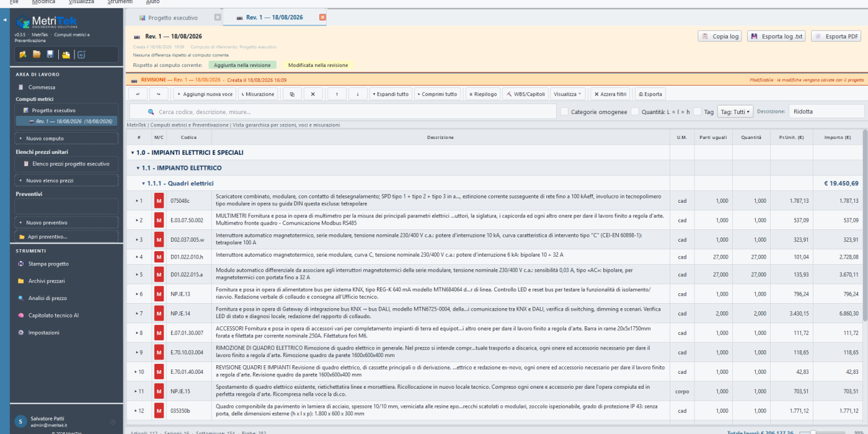Open the Tag: Tutti dropdown
The image size is (868, 434).
pyautogui.click(x=735, y=112)
